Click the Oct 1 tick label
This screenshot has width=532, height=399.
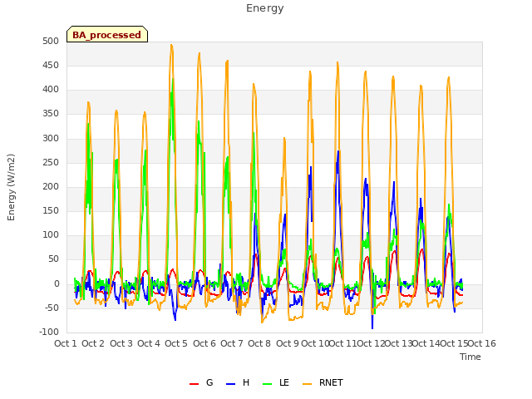[x=65, y=343]
